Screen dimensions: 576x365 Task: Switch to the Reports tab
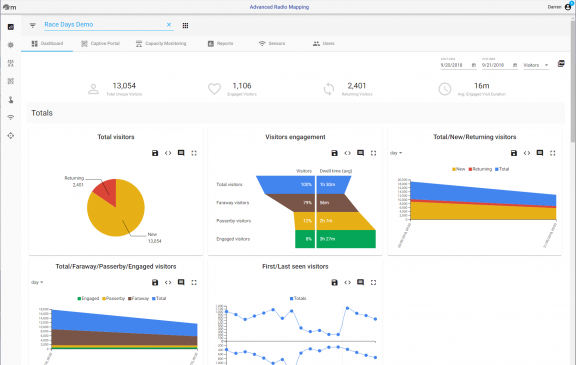pos(220,43)
